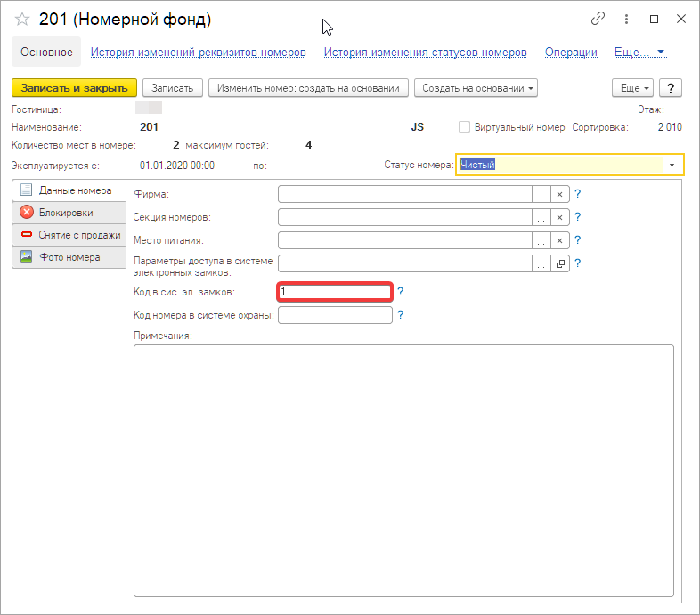Screen dimensions: 700x615
Task: Click the room type JS text
Action: pyautogui.click(x=418, y=127)
